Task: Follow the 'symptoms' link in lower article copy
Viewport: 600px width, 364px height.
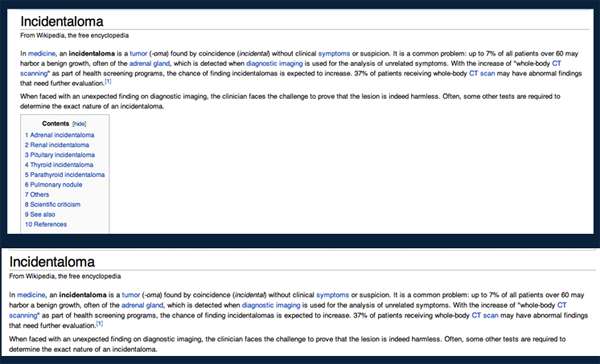Action: click(x=333, y=295)
